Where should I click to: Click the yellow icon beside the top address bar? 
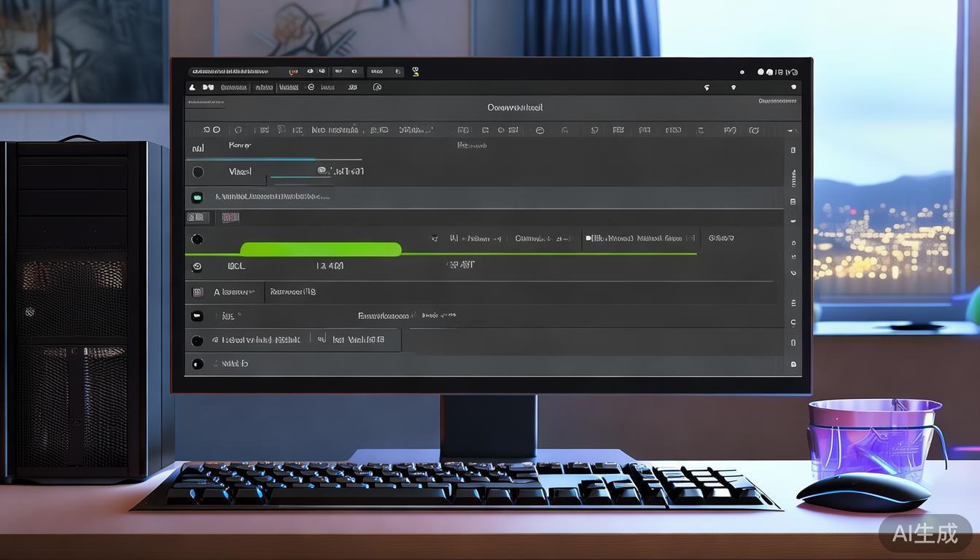click(x=416, y=71)
